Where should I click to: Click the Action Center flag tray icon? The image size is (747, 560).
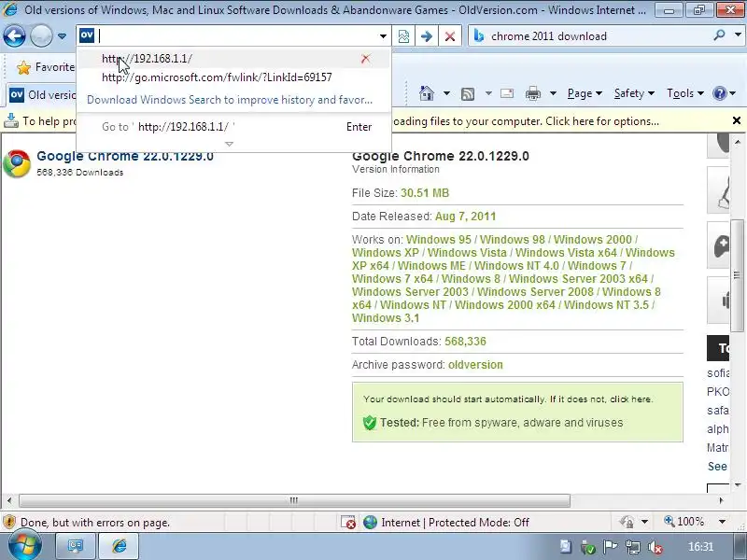[x=610, y=547]
